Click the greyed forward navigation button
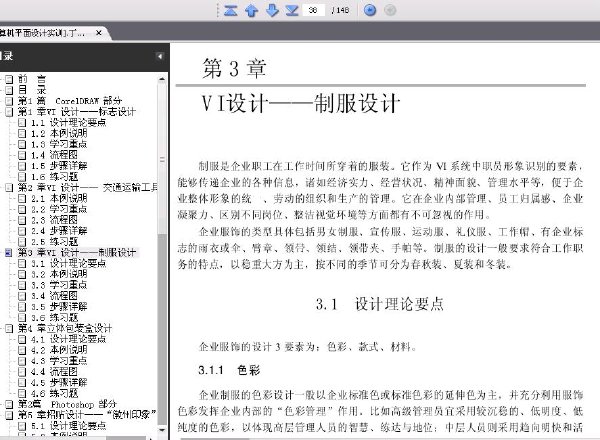600x440 pixels. 390,10
